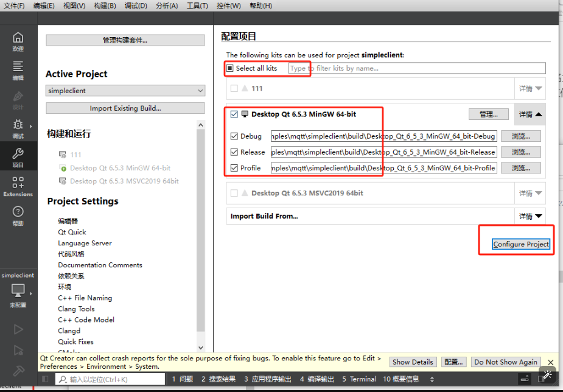Open the Active Project simpleclient dropdown
The width and height of the screenshot is (563, 392).
[x=125, y=91]
